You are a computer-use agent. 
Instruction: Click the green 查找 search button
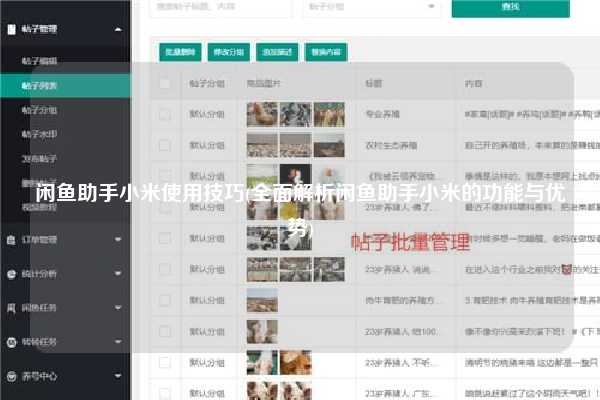click(510, 7)
